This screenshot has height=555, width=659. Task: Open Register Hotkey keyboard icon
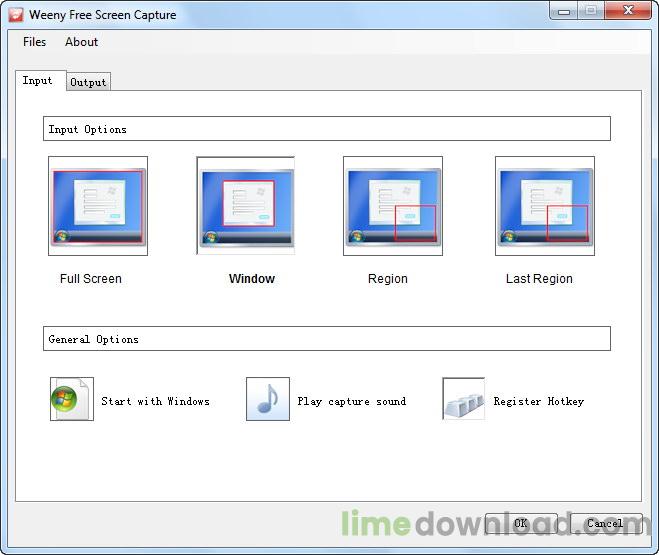(x=464, y=398)
